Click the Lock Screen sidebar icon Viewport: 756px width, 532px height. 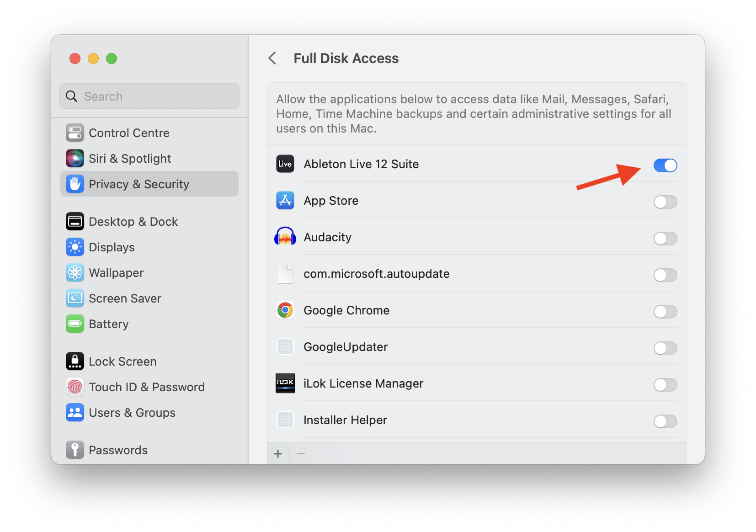(x=75, y=362)
